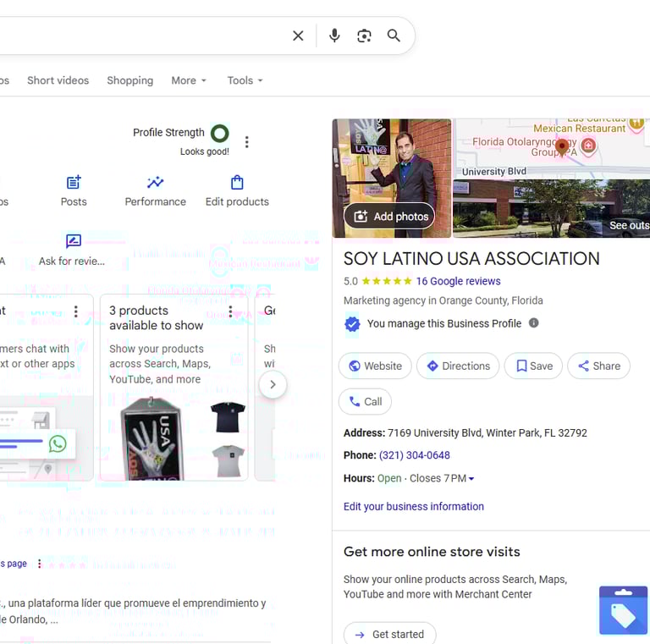Open Google Lens image search icon
The width and height of the screenshot is (650, 644).
pyautogui.click(x=364, y=36)
